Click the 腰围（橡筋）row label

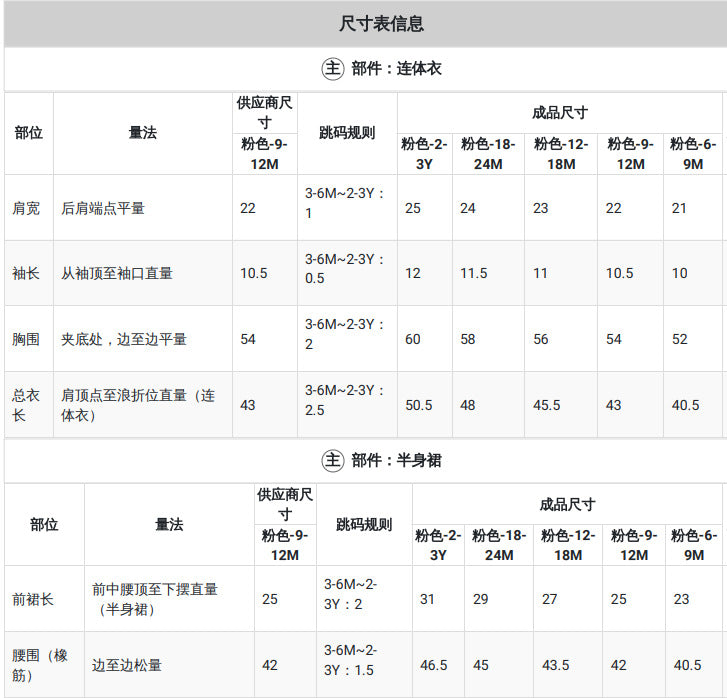[x=40, y=665]
